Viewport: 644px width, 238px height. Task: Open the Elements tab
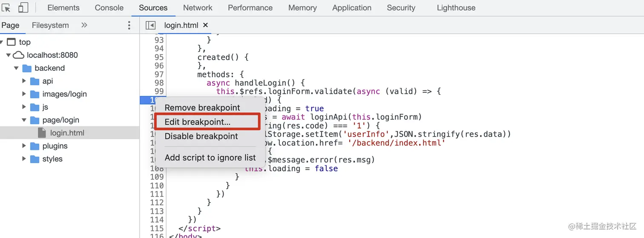pyautogui.click(x=63, y=8)
